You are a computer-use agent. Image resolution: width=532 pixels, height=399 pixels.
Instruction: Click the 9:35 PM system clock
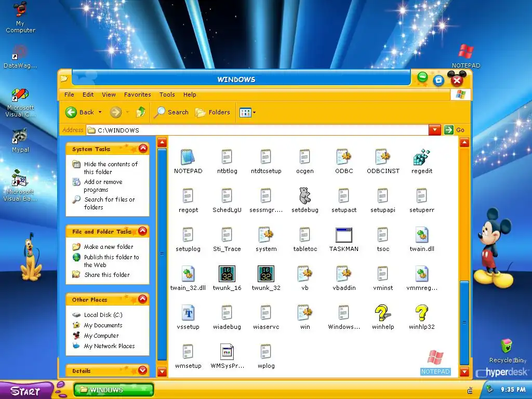[513, 390]
